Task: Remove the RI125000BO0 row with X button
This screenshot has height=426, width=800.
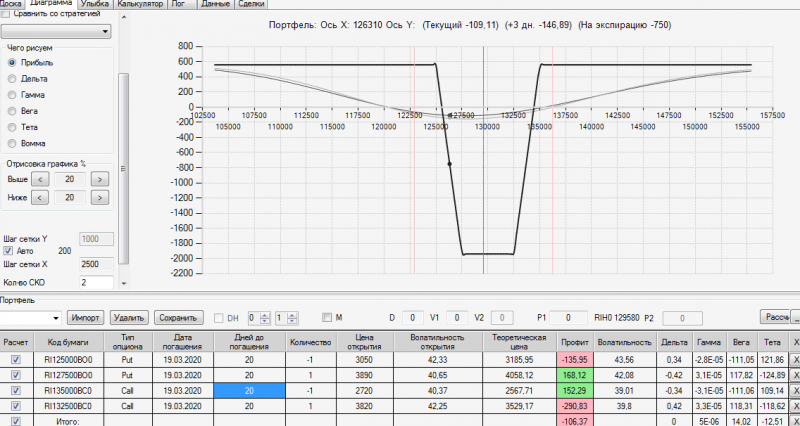Action: point(795,360)
